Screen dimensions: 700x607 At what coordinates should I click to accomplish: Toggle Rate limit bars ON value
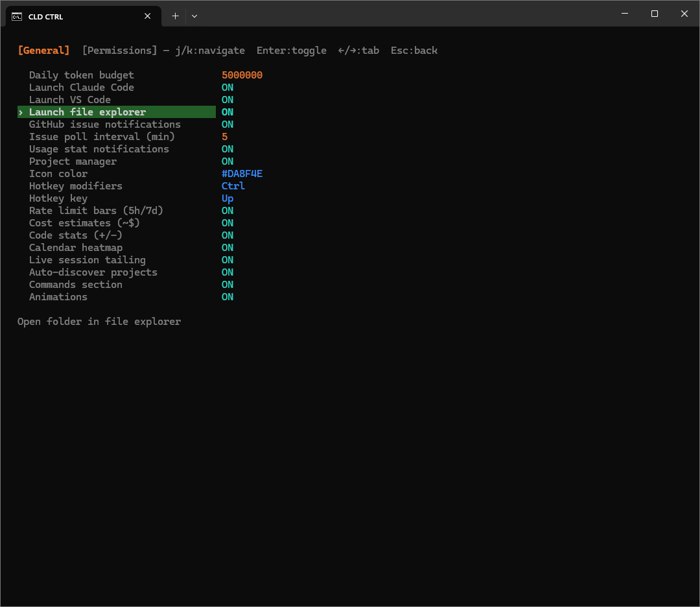[x=227, y=211]
